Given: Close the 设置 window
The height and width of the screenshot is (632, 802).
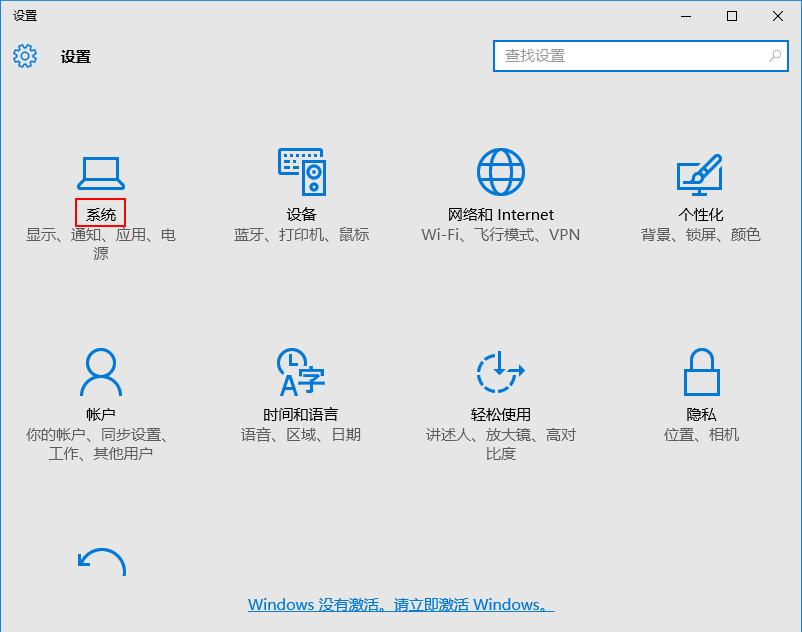Looking at the screenshot, I should click(x=778, y=16).
